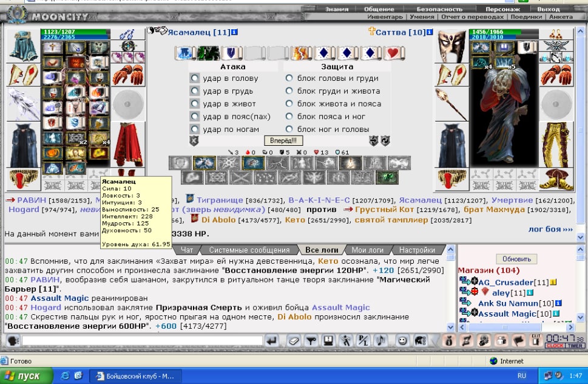The image size is (588, 384).
Task: Activate the candle flame skill icon
Action: [x=351, y=163]
